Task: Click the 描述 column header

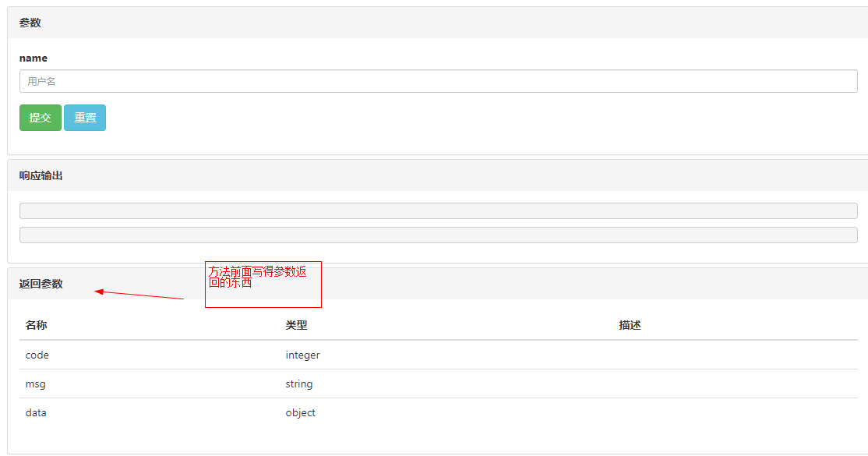Action: [631, 325]
